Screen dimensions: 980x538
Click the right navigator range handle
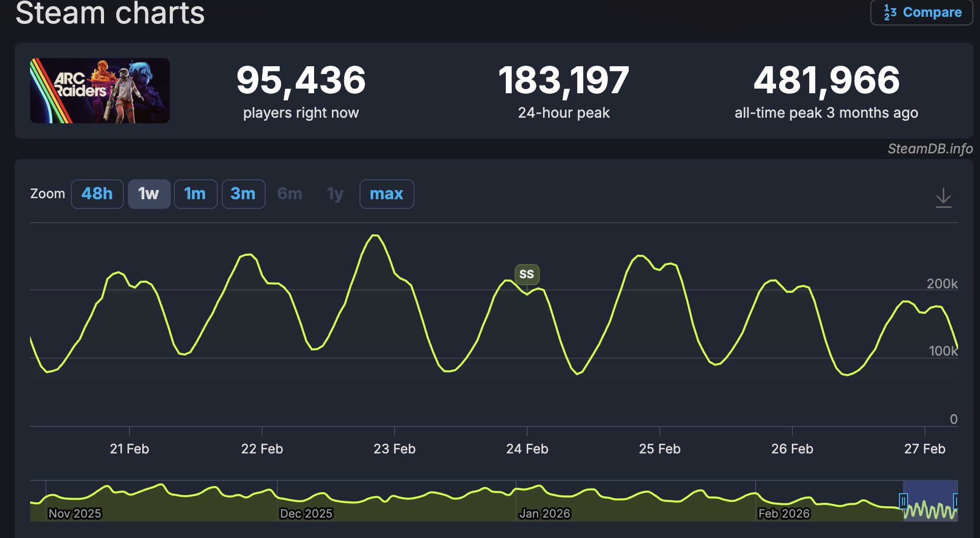[x=956, y=501]
